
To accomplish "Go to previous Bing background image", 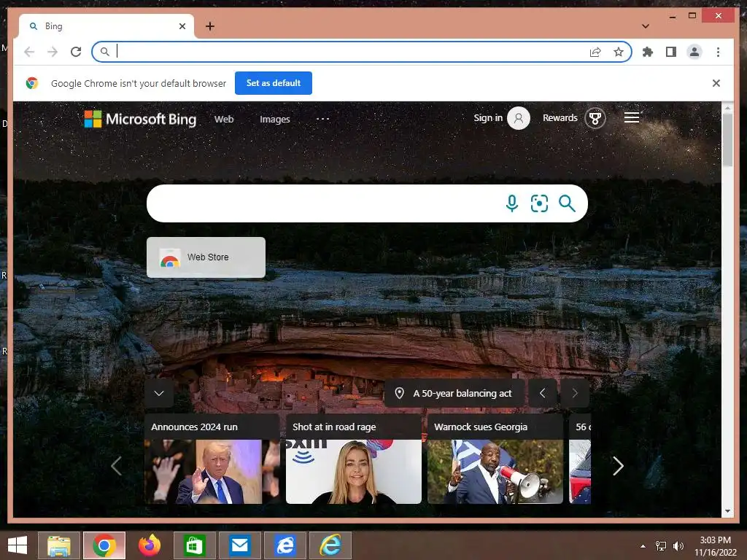I will pos(542,393).
